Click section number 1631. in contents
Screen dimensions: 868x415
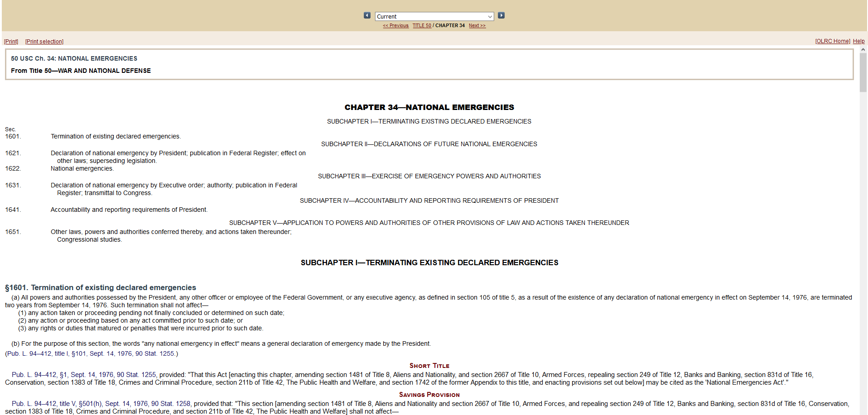coord(13,185)
